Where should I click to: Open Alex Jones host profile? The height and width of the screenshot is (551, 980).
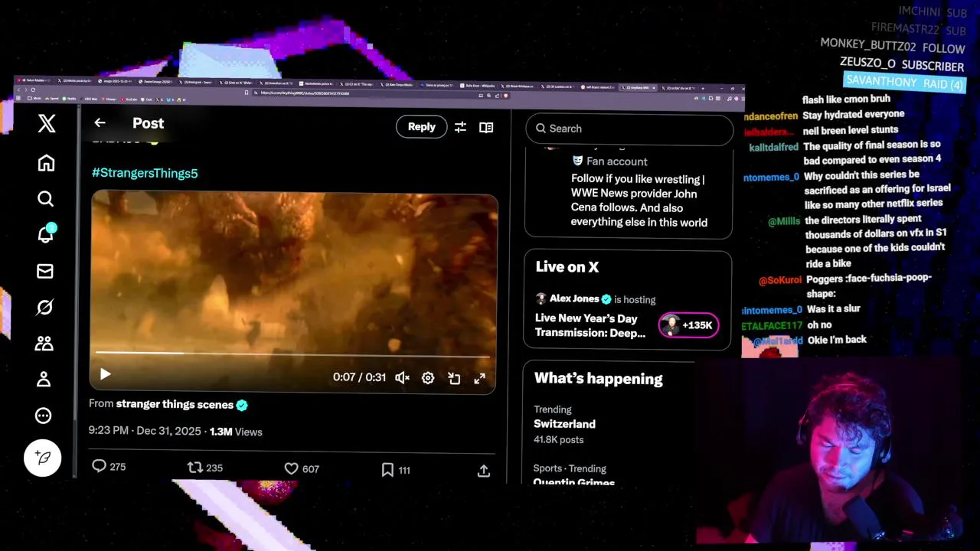coord(574,298)
